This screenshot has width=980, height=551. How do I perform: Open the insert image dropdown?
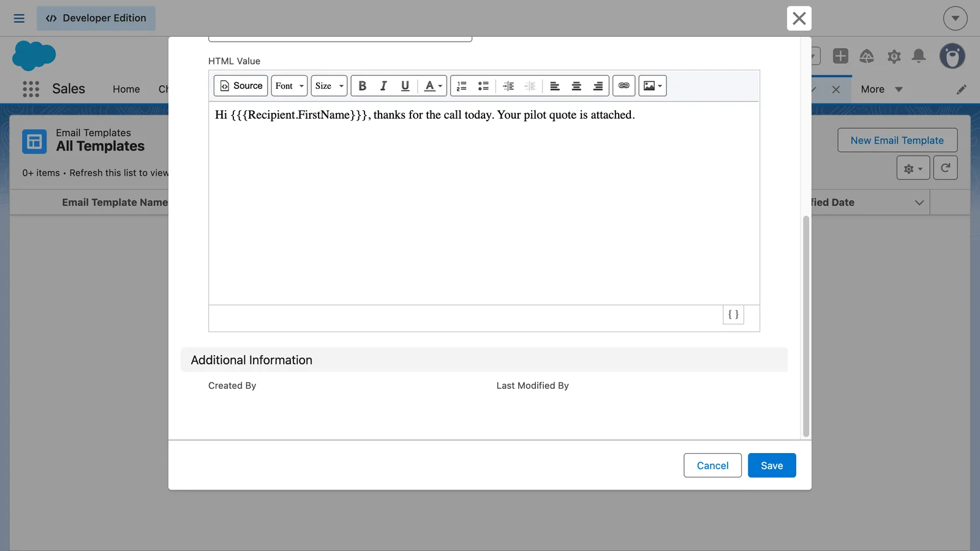click(652, 86)
